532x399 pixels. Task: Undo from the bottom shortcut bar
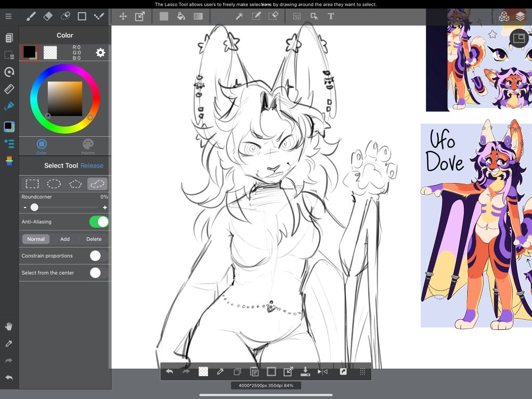[x=169, y=371]
